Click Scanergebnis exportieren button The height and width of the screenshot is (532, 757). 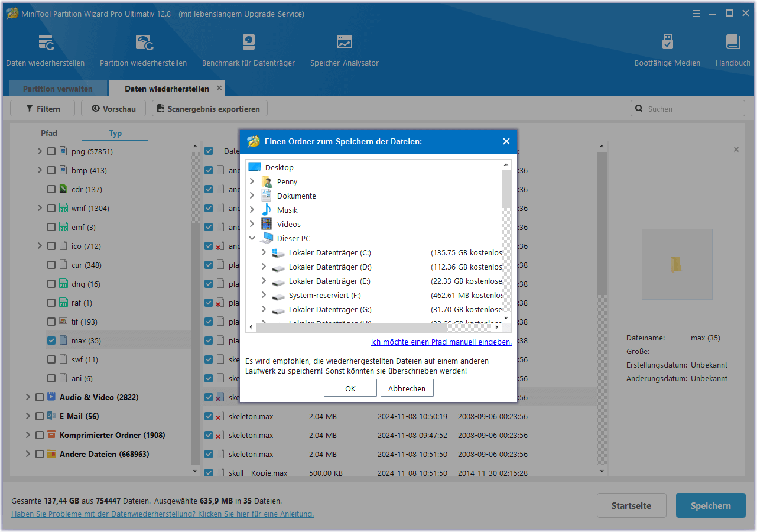(x=210, y=109)
